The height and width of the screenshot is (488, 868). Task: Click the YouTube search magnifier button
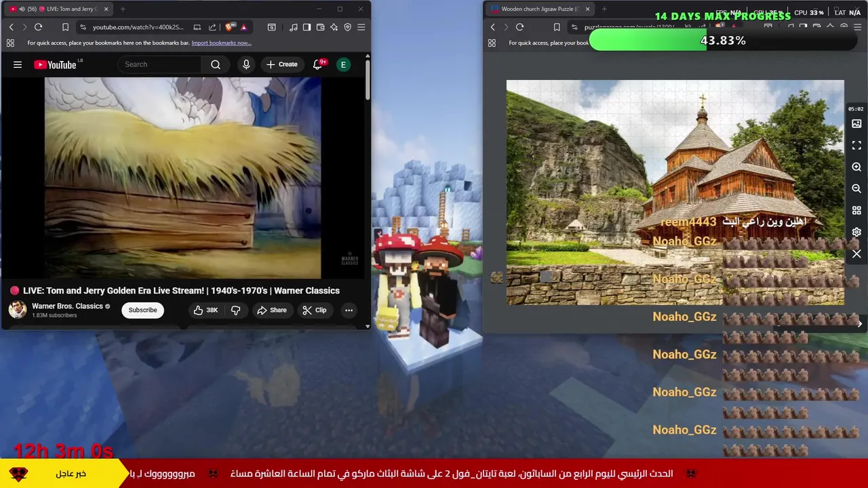[x=216, y=64]
